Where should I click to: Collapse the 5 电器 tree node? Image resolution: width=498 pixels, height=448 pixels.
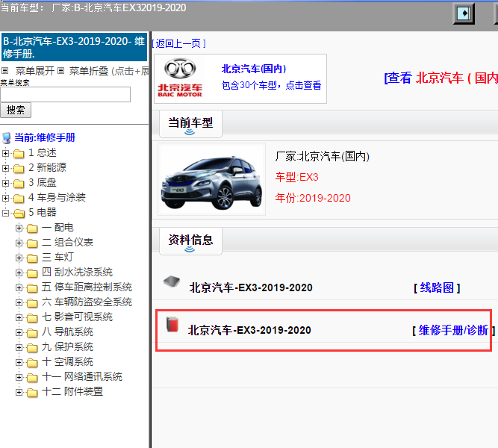[5, 214]
